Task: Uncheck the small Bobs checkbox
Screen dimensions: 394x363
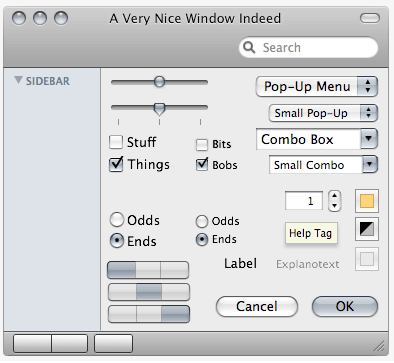Action: [x=202, y=165]
